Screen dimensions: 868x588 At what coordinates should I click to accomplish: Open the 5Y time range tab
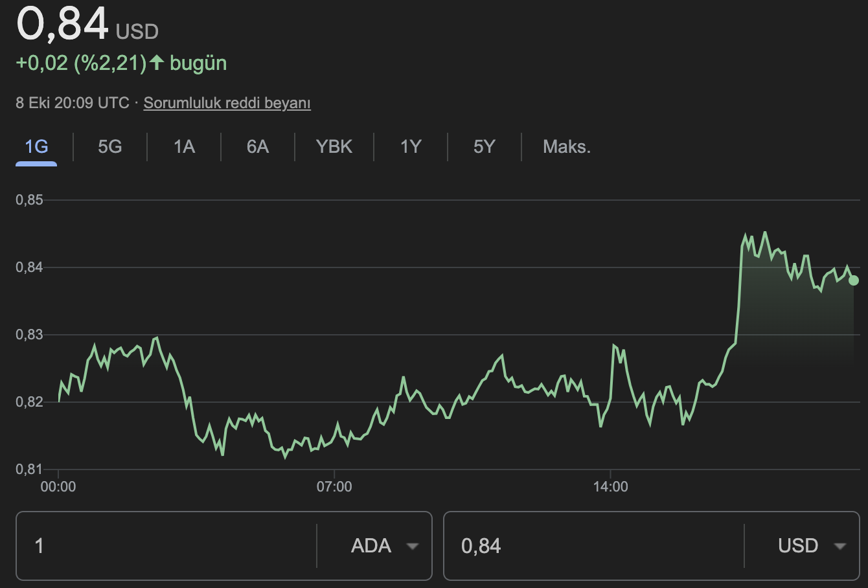pyautogui.click(x=484, y=147)
